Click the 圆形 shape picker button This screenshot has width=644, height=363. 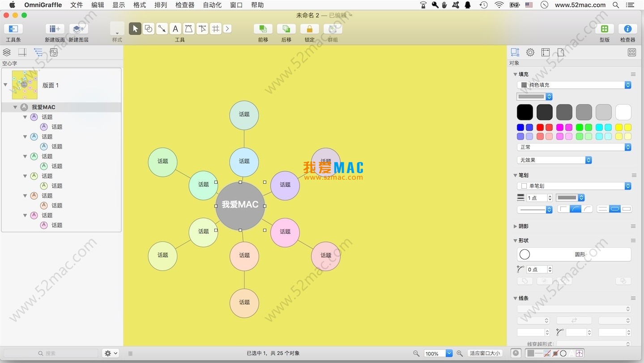(x=574, y=254)
